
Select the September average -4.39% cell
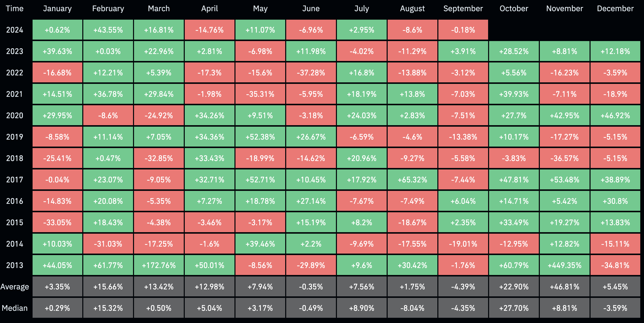pos(463,286)
